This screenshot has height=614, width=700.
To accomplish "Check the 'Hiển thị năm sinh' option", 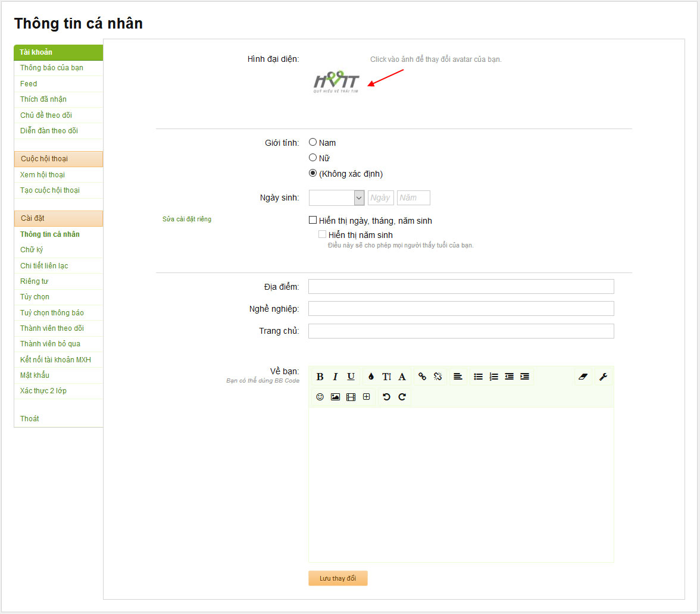I will pyautogui.click(x=322, y=234).
